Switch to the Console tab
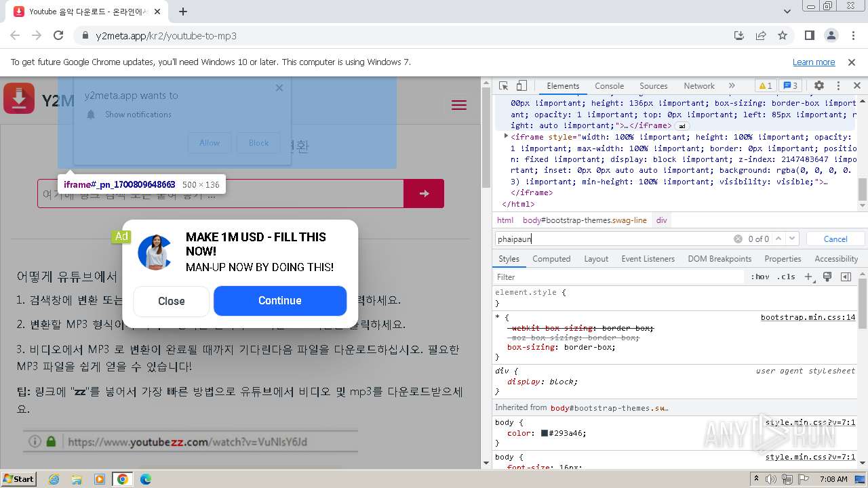Screen dimensions: 868x488 click(x=609, y=86)
